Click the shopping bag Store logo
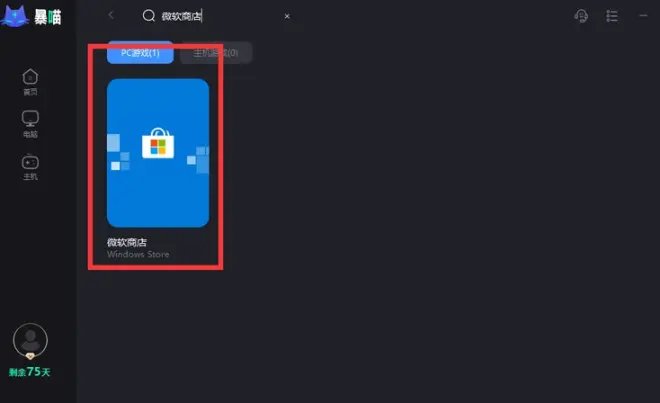660x403 pixels. pos(158,143)
